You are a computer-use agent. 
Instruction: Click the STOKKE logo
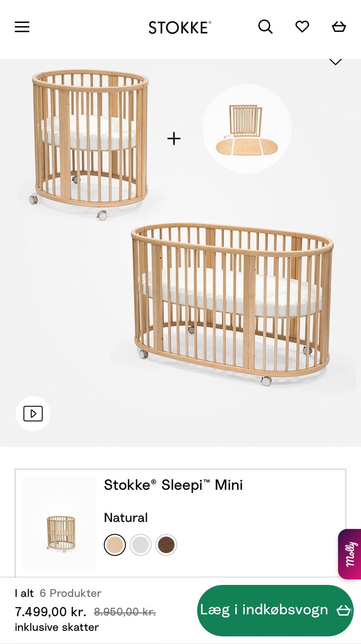[180, 28]
